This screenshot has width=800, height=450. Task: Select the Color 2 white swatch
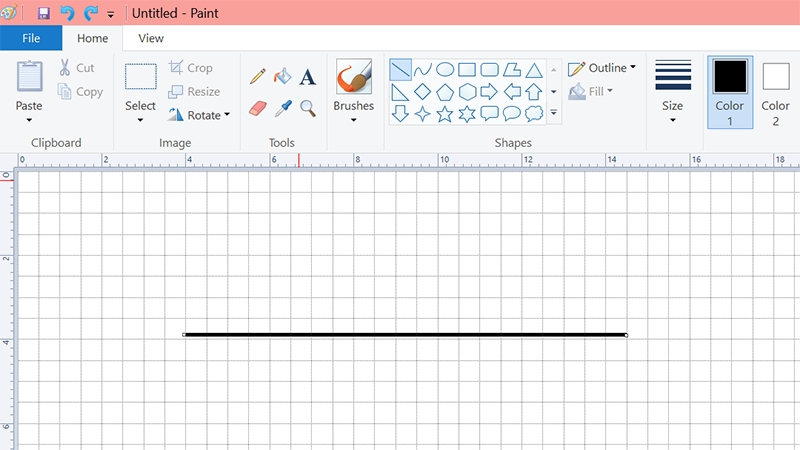pos(776,88)
